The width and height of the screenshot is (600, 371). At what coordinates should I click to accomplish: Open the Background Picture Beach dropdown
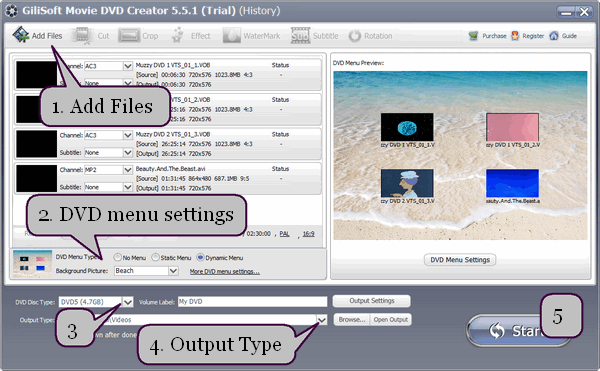pos(173,271)
